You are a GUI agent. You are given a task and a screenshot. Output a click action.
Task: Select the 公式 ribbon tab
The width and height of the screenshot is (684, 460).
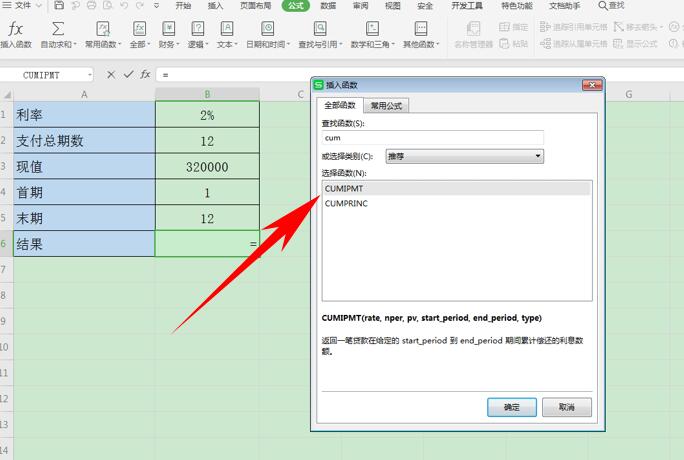click(295, 6)
